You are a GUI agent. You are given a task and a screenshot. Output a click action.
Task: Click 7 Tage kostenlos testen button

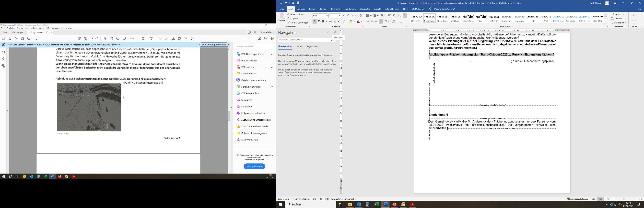click(x=254, y=166)
